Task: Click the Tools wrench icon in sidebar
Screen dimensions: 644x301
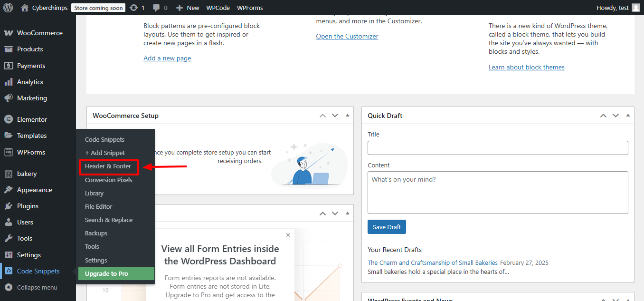Action: [8, 238]
